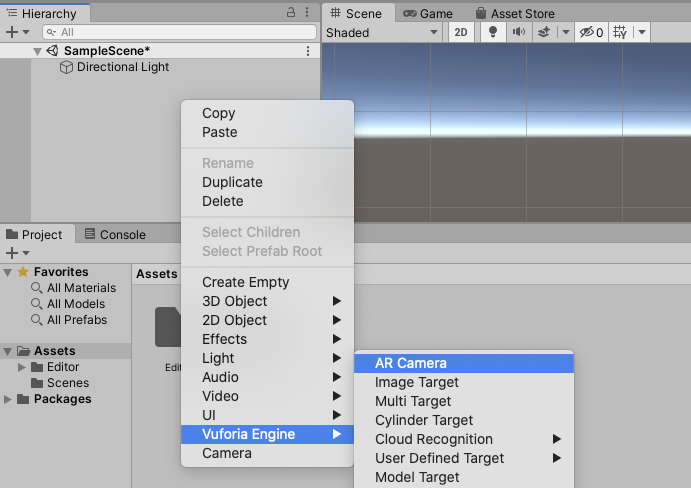Image resolution: width=691 pixels, height=488 pixels.
Task: Select the Assets folder
Action: pos(55,351)
